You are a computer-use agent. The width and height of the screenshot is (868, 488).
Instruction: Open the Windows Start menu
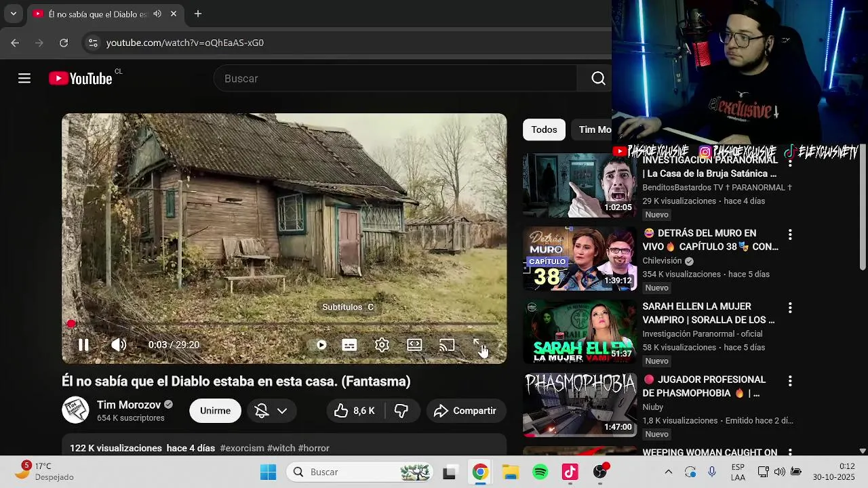(269, 472)
